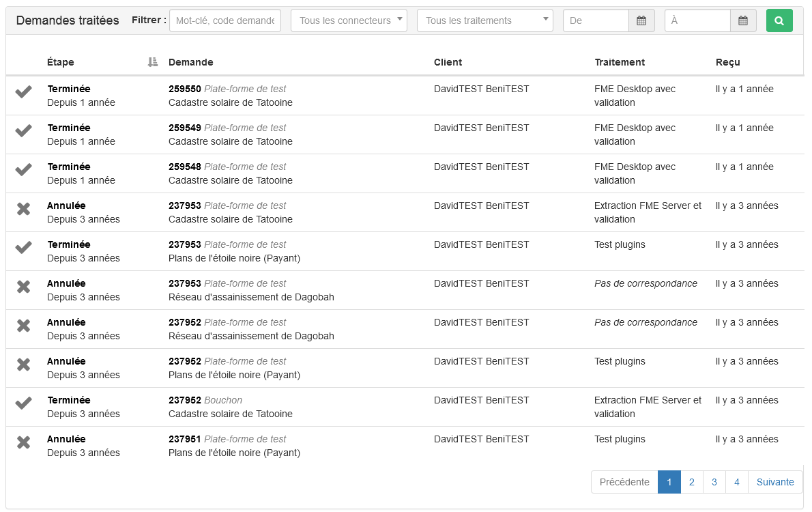Click the Reçu column header

[728, 62]
